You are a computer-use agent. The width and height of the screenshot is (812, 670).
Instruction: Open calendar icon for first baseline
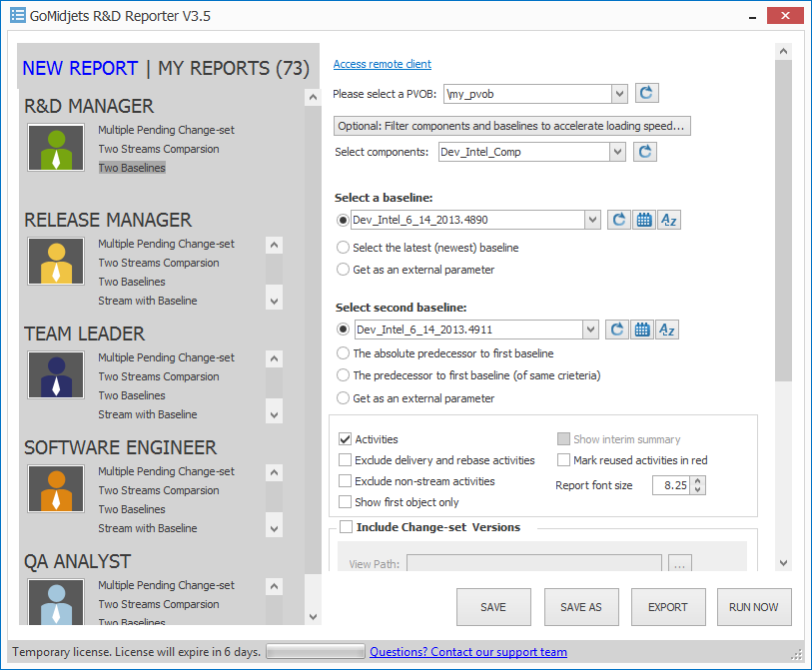tap(644, 220)
